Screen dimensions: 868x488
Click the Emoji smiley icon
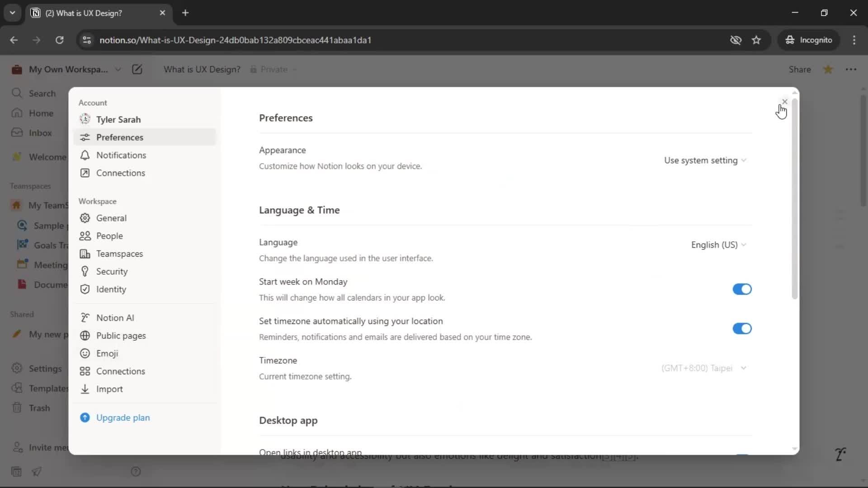pos(85,353)
